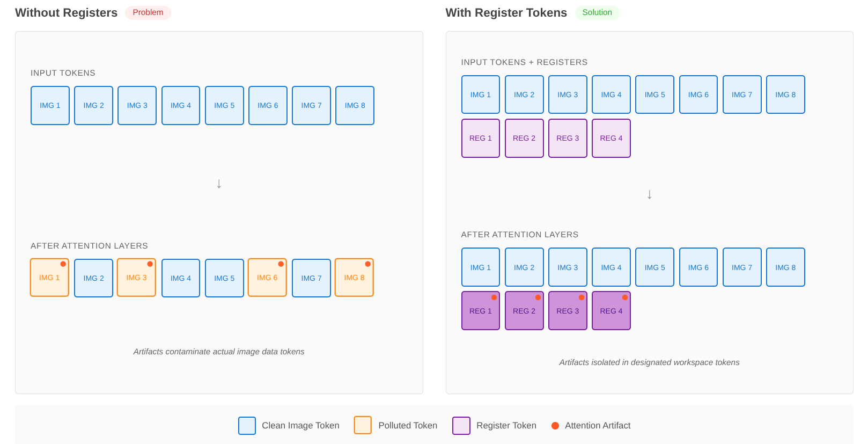
Task: Click dark purple REG 2 token with artifact dot
Action: click(x=524, y=311)
